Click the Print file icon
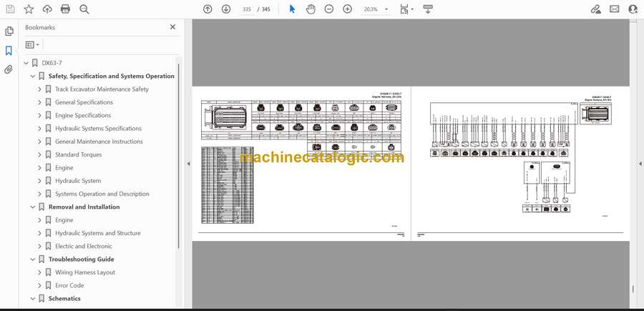This screenshot has height=311, width=644. pyautogui.click(x=65, y=9)
